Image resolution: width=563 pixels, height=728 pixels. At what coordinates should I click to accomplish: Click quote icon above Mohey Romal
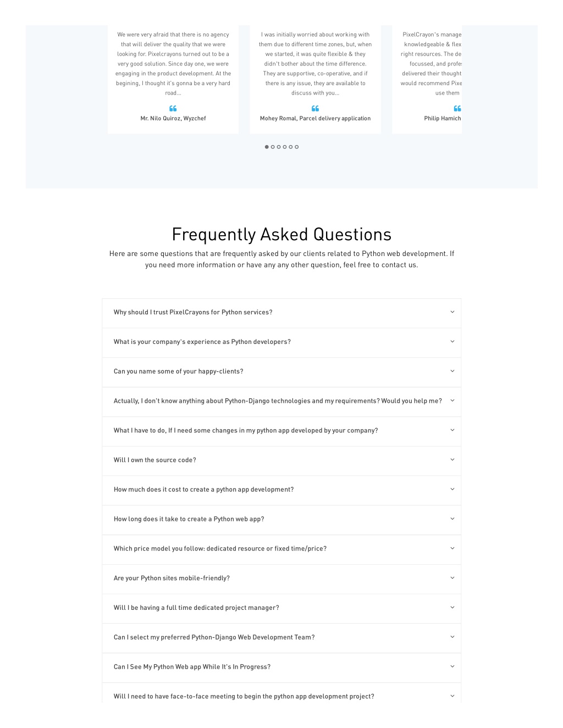click(x=315, y=109)
